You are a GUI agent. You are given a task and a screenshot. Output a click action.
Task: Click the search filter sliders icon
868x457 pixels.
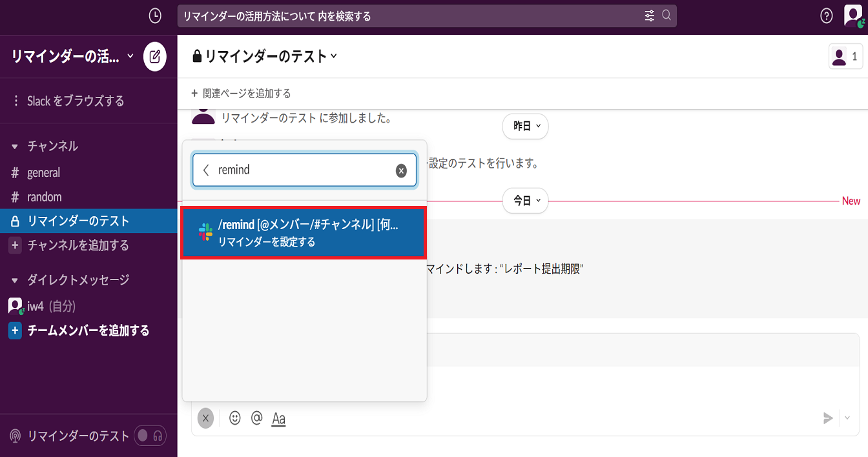(x=649, y=16)
